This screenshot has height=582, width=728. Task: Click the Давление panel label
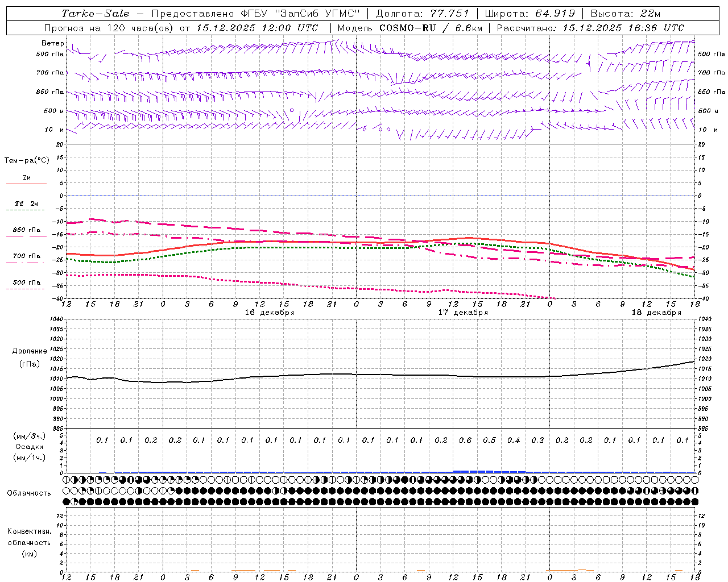click(x=30, y=351)
